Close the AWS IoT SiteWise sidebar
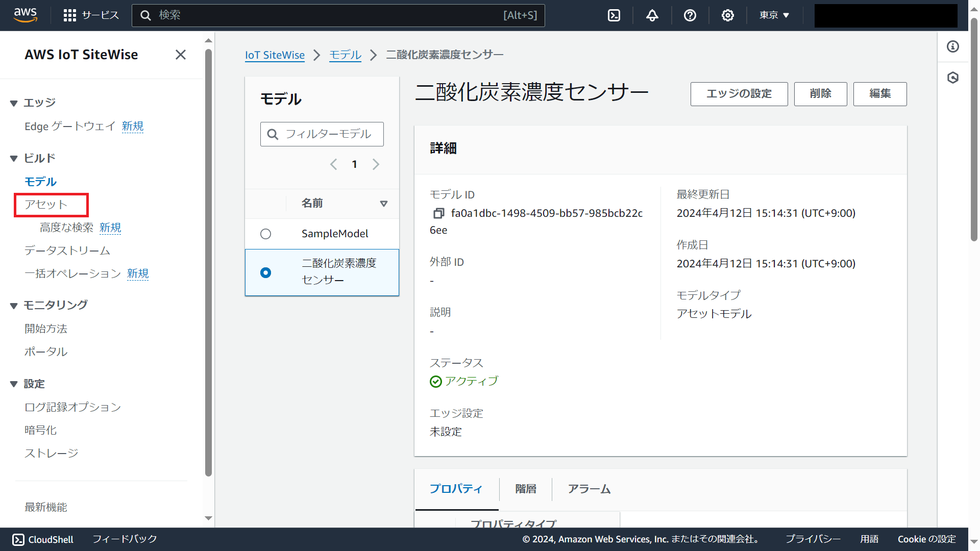 [181, 55]
